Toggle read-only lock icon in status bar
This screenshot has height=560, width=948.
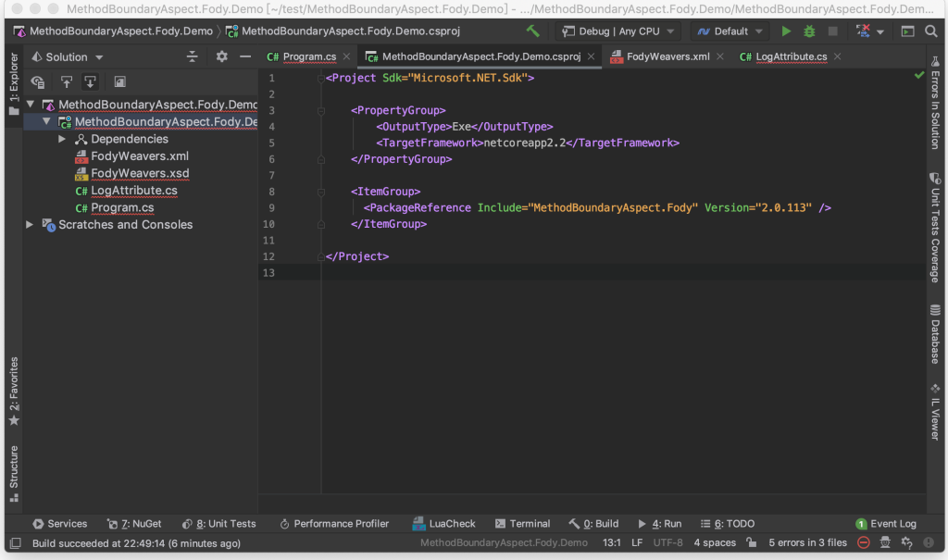point(752,542)
